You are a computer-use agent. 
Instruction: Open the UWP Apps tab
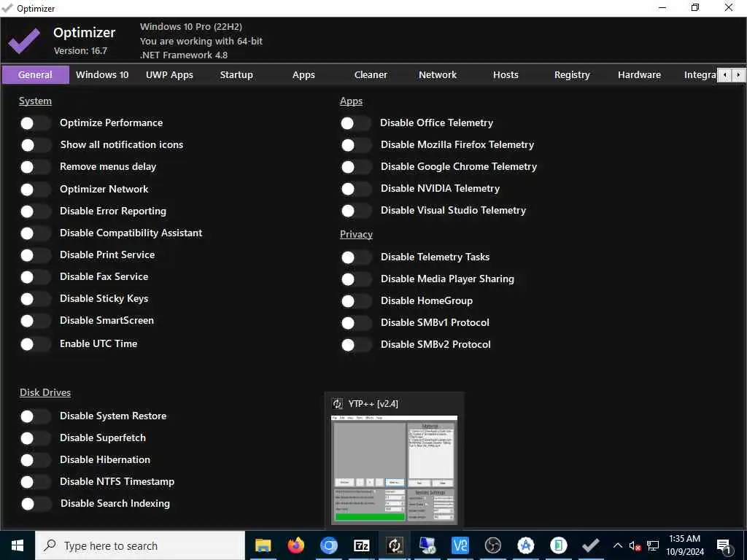click(x=169, y=75)
